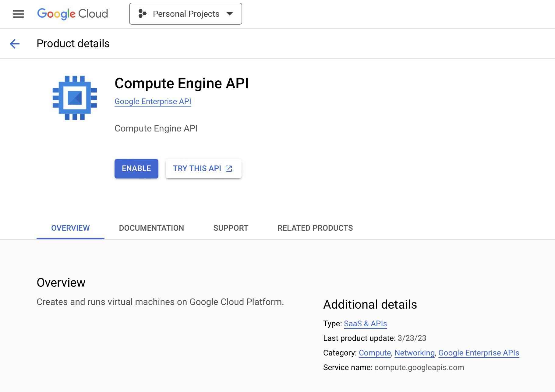Click TRY THIS API
This screenshot has width=555, height=392.
[198, 168]
